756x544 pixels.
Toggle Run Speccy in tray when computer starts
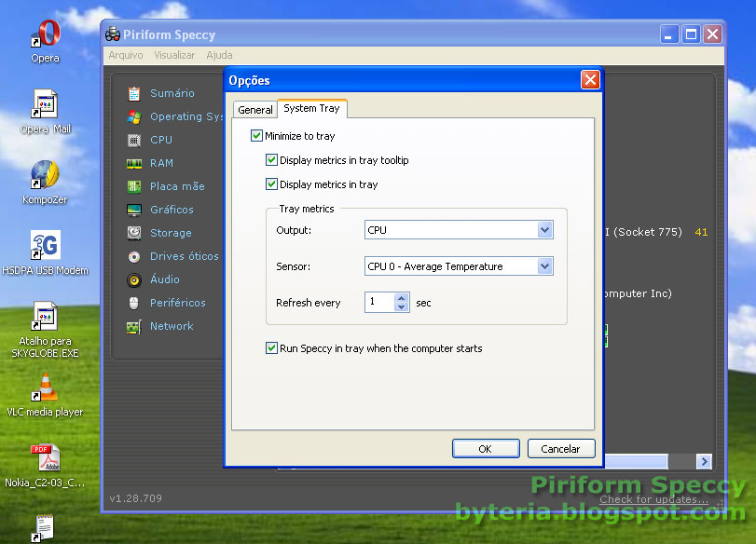coord(271,348)
